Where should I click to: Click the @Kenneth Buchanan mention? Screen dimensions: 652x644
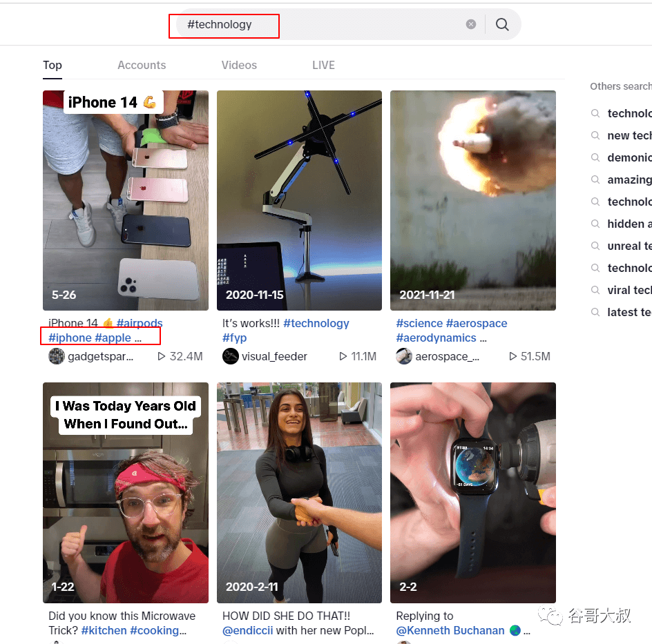[x=452, y=630]
